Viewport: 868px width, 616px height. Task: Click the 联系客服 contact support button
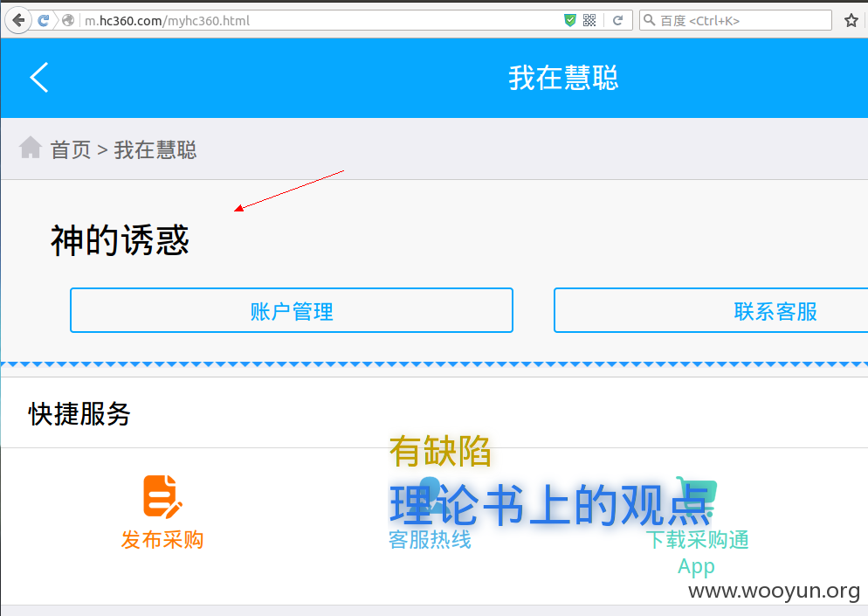coord(711,310)
